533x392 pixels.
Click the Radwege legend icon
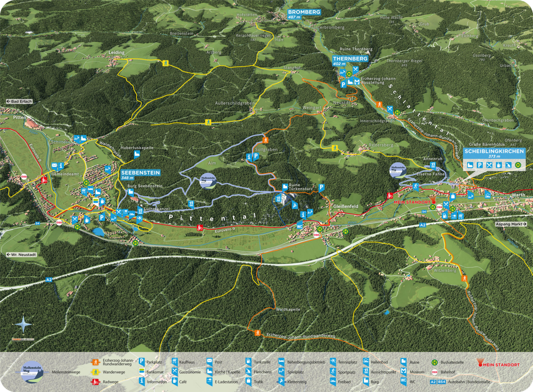(95, 382)
